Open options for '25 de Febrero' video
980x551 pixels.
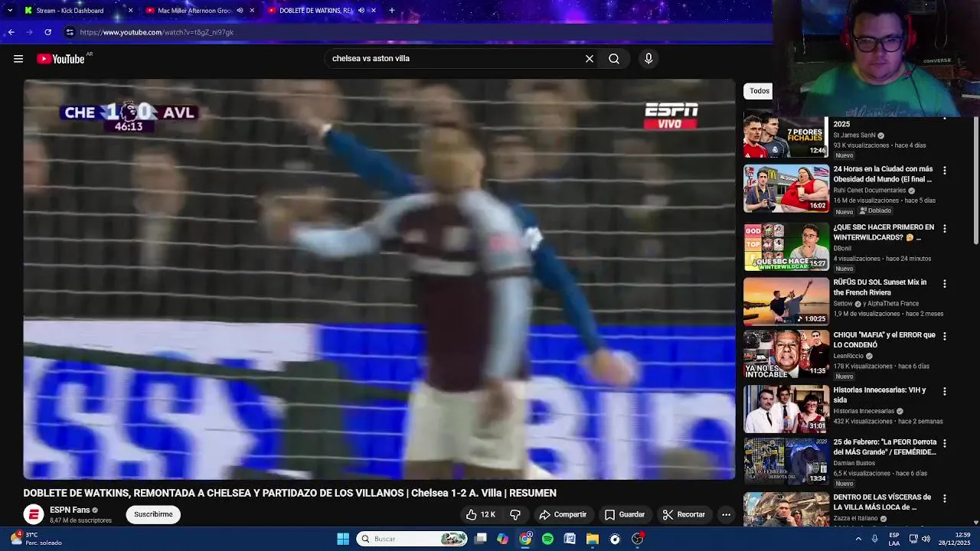click(944, 443)
